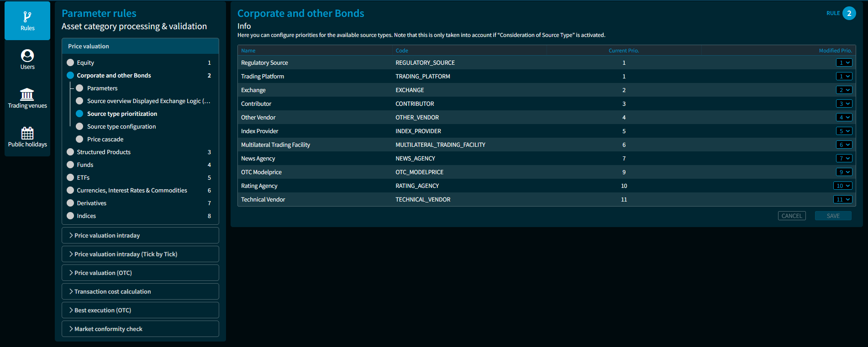Click the Price valuation panel header

click(x=140, y=46)
